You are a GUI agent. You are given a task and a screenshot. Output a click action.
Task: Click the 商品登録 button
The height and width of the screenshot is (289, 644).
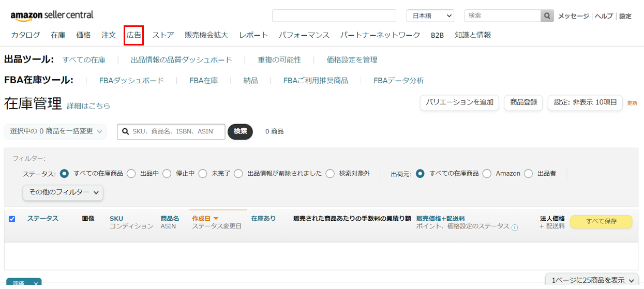(x=523, y=102)
